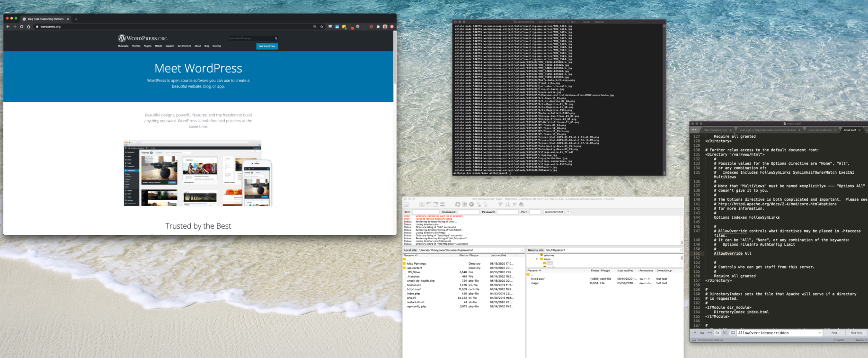This screenshot has width=868, height=358.
Task: Reconnect to last server icon in FileZilla
Action: [x=485, y=205]
